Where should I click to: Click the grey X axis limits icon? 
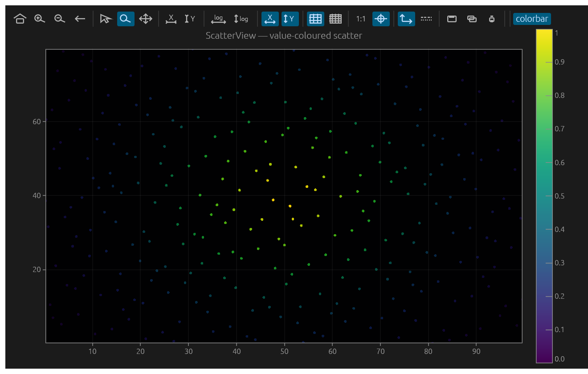coord(171,19)
